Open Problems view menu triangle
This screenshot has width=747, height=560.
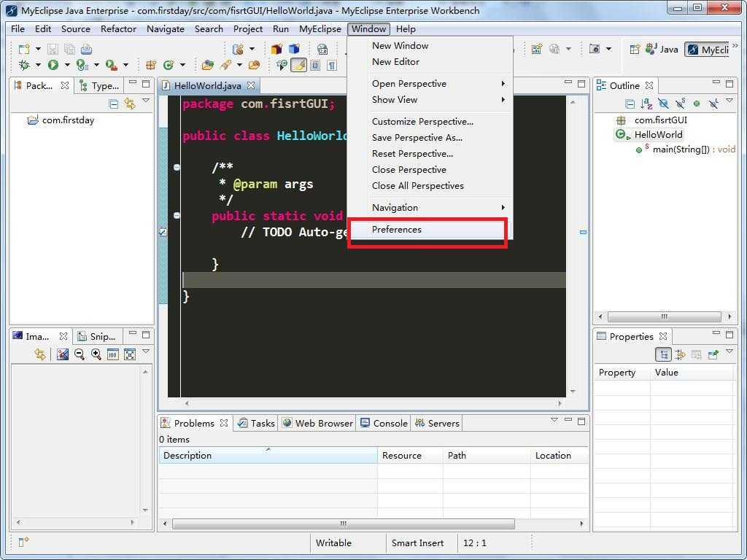pyautogui.click(x=554, y=420)
